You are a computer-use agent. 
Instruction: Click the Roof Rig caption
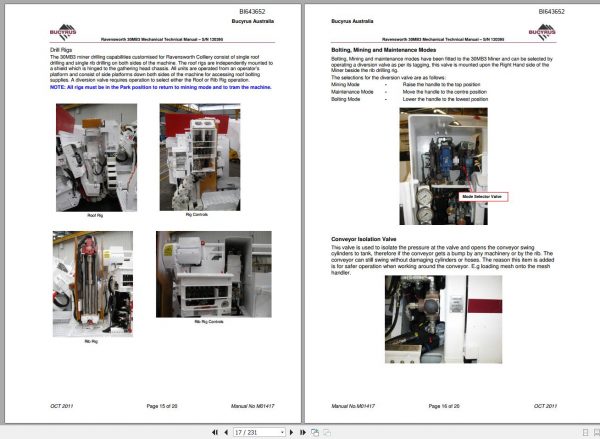(x=95, y=215)
